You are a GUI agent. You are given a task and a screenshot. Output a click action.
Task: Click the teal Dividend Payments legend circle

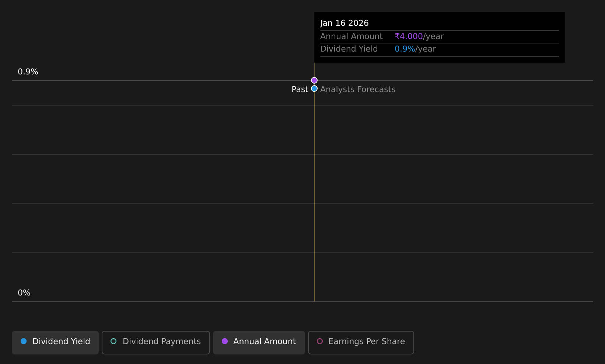click(113, 341)
